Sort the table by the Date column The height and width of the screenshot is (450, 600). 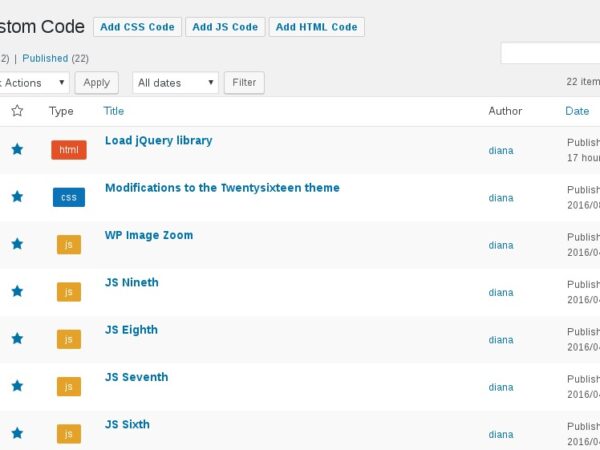(x=577, y=111)
